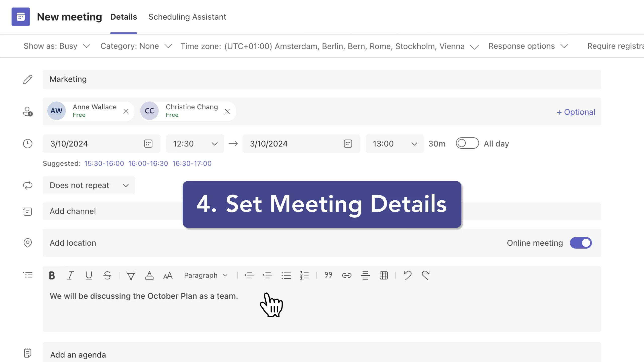Expand the start time 12:30 dropdown

[x=214, y=144]
